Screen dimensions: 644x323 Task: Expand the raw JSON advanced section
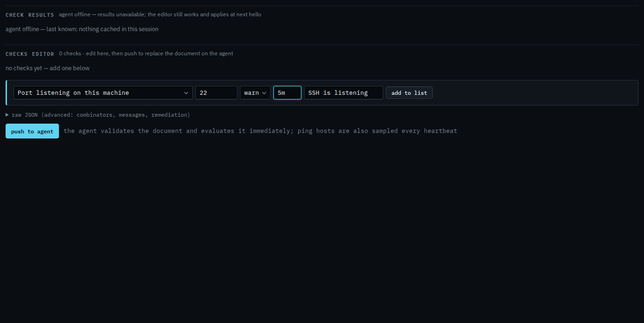point(98,115)
